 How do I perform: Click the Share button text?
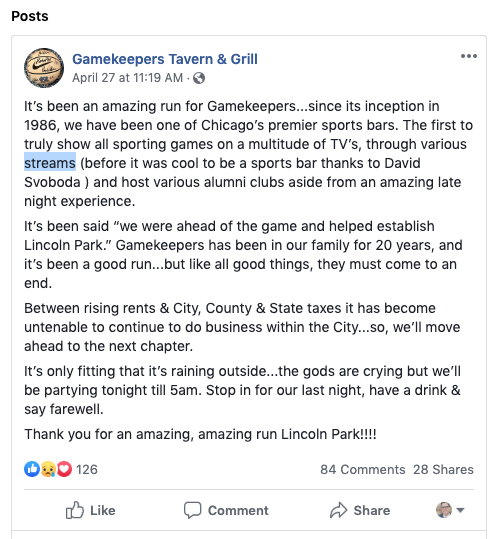pyautogui.click(x=372, y=510)
